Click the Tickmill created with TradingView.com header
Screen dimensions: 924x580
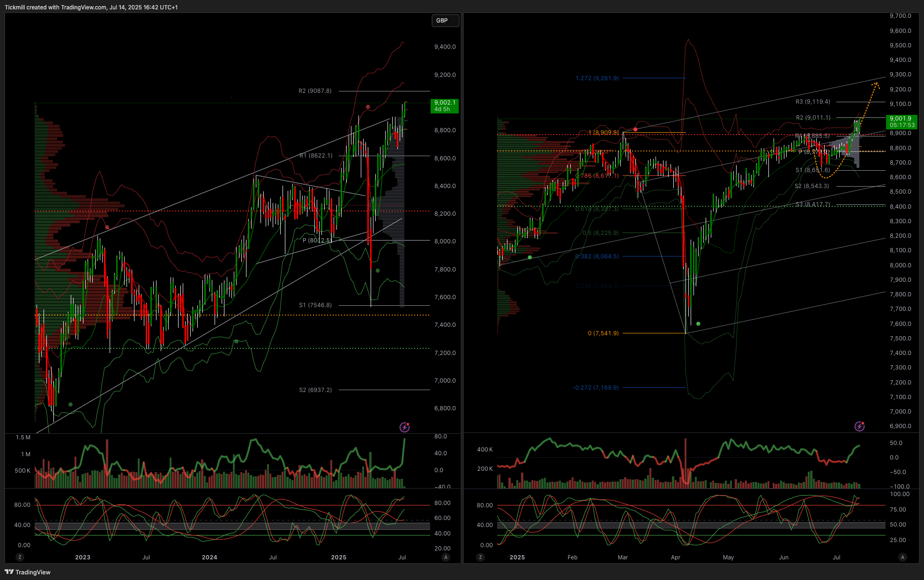click(x=91, y=7)
